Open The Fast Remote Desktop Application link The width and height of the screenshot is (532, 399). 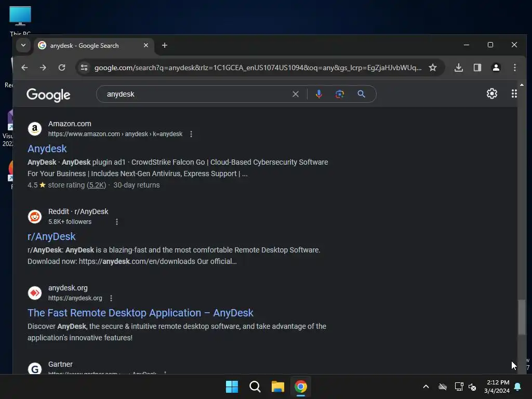coord(140,313)
